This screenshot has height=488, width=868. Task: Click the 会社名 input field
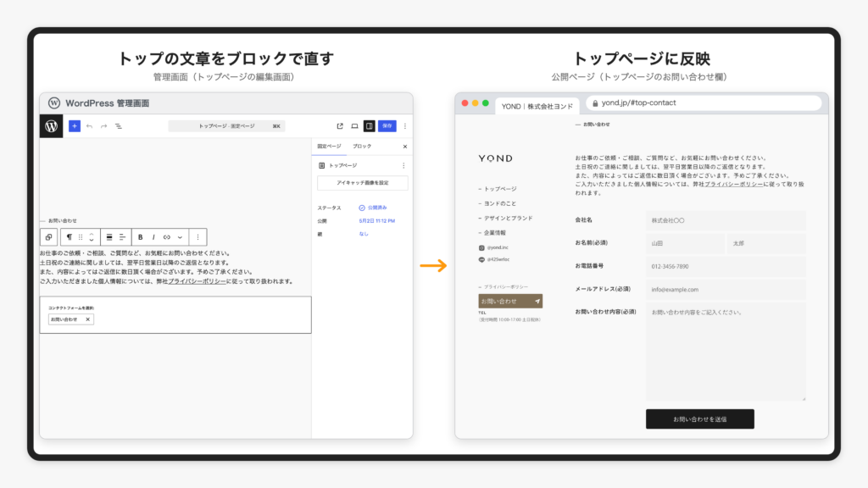tap(726, 220)
